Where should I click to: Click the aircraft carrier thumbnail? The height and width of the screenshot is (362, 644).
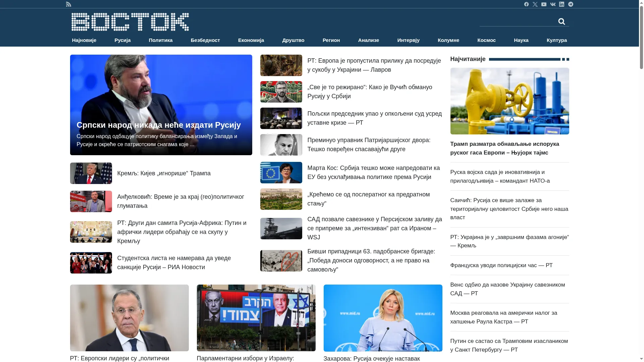[281, 229]
